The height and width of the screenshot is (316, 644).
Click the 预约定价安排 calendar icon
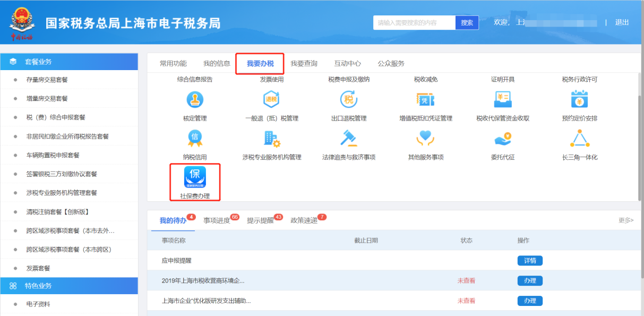[579, 99]
